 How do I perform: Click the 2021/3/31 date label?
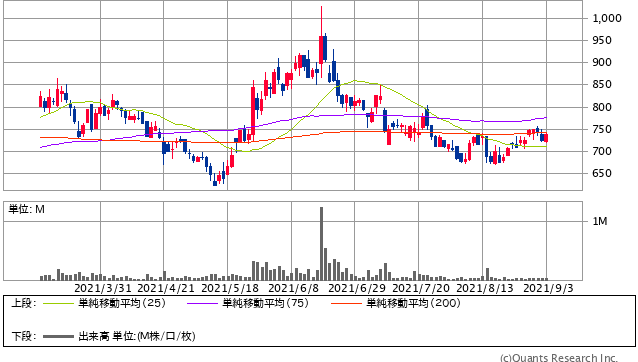point(103,288)
